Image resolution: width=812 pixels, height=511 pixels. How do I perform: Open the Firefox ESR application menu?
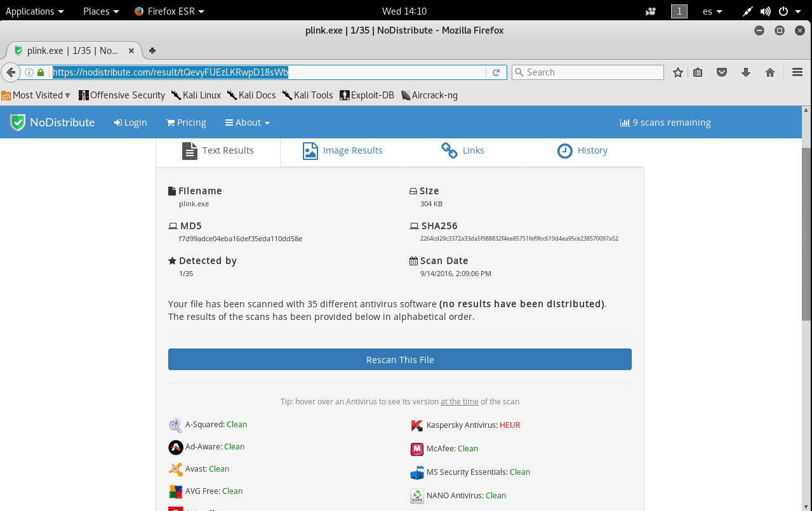tap(170, 11)
